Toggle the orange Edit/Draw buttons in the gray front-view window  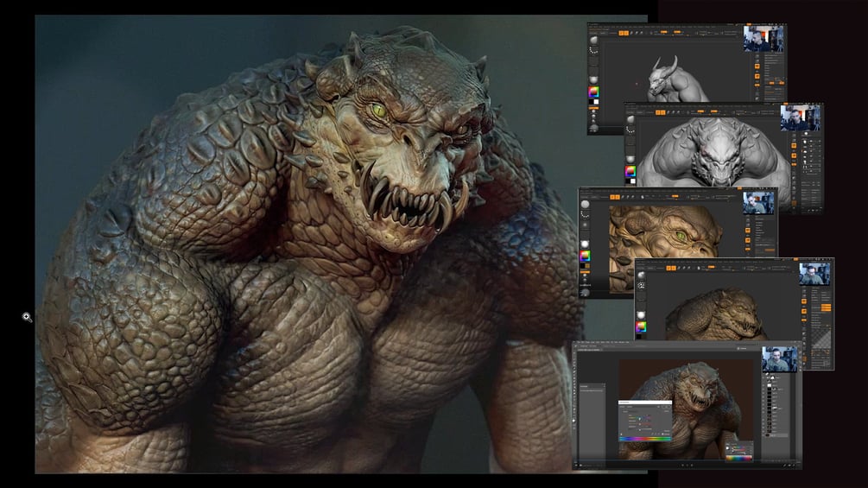point(660,112)
